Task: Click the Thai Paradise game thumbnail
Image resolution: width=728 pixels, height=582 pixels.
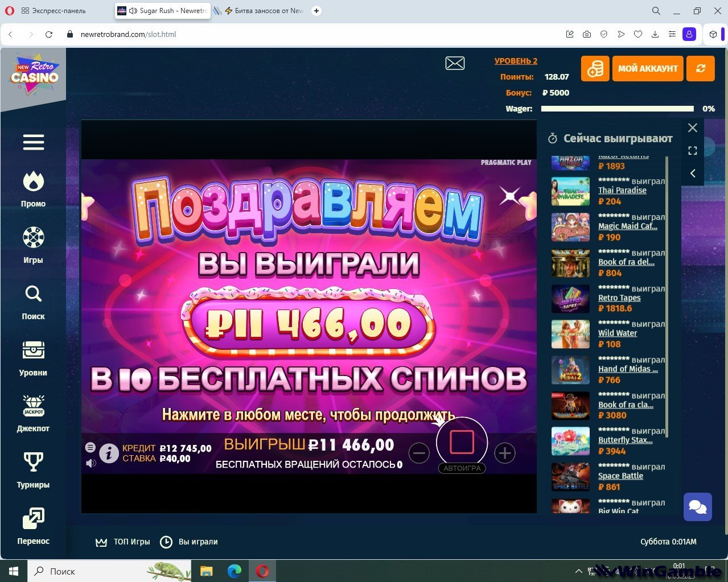Action: (x=570, y=192)
